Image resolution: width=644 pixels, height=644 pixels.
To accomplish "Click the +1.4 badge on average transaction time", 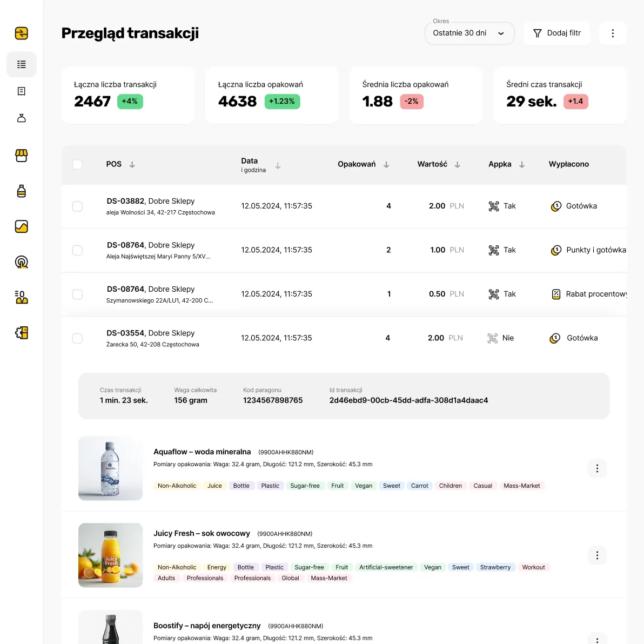I will (x=575, y=102).
